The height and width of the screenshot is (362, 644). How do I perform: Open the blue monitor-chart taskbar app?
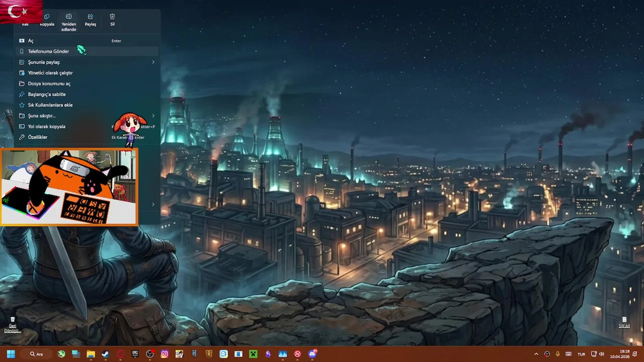click(283, 354)
